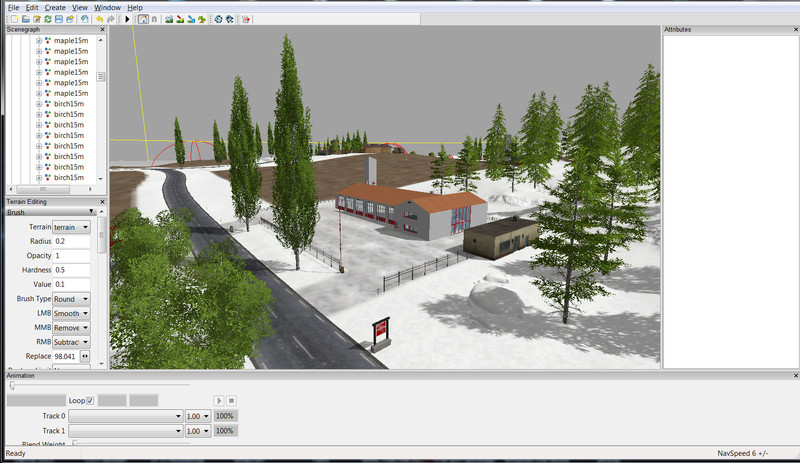Click the Redo arrow in toolbar
Screen dimensions: 800x463
pos(110,19)
